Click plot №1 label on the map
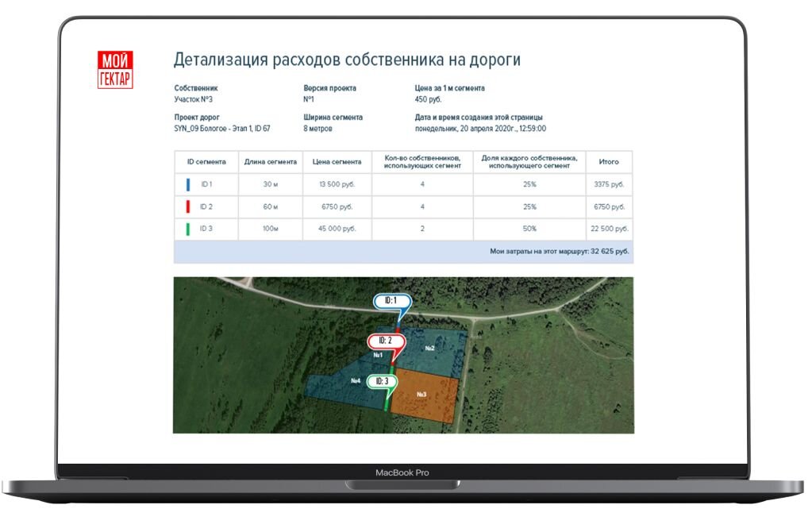 click(379, 355)
